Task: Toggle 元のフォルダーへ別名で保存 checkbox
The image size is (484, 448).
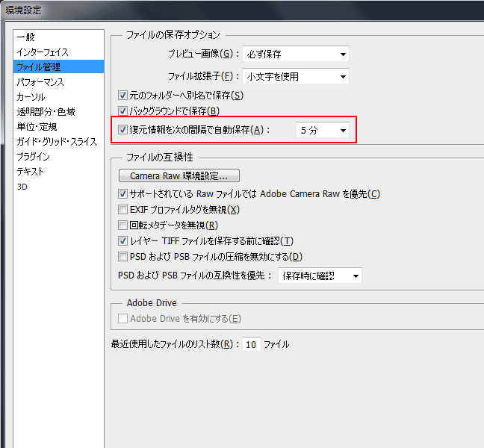Action: coord(124,96)
